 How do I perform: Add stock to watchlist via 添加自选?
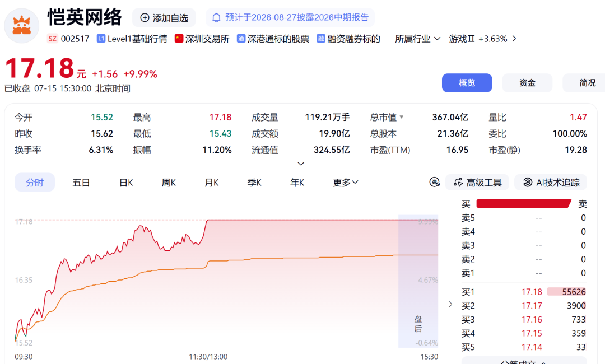click(x=164, y=18)
